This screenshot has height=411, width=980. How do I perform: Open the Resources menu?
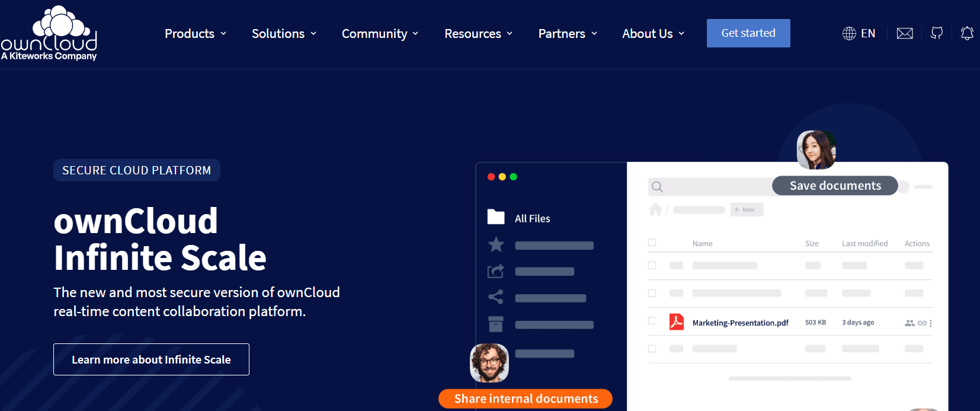479,34
